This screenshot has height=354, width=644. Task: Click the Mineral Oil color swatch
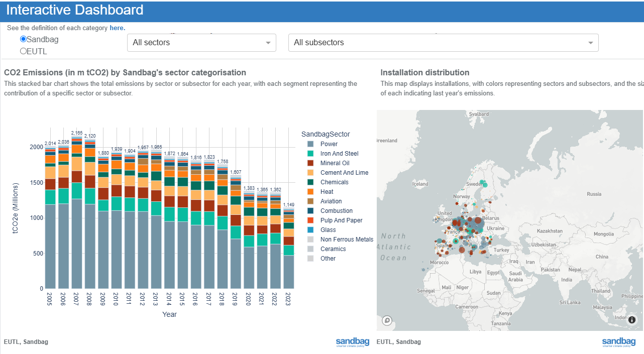tap(310, 163)
